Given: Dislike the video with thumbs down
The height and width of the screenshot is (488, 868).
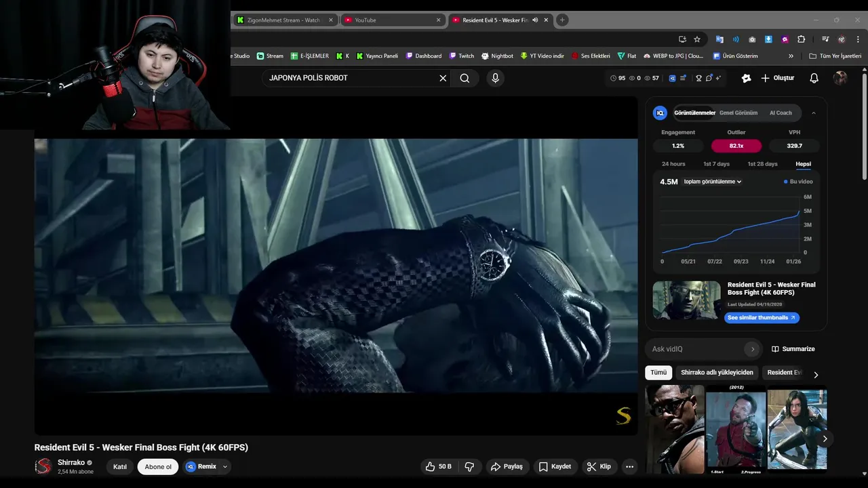Looking at the screenshot, I should 469,466.
